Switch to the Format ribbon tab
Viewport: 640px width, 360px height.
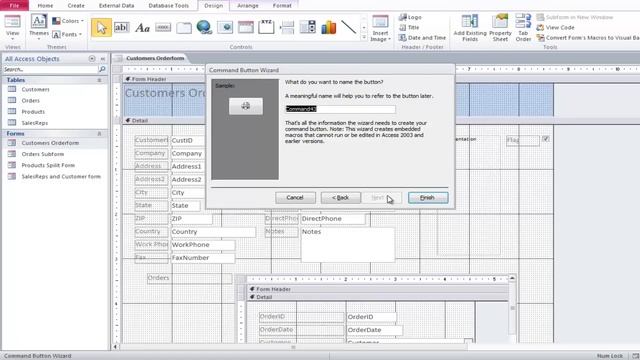click(282, 6)
